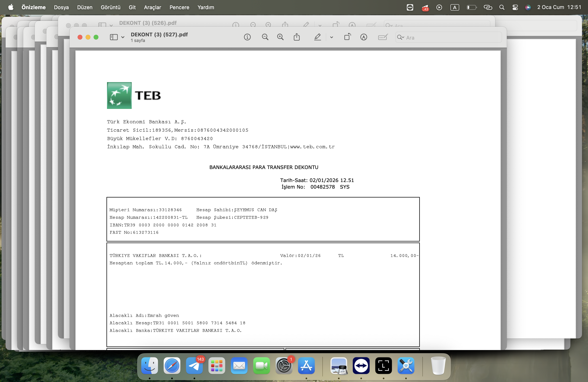Image resolution: width=588 pixels, height=382 pixels.
Task: Open the Görüntü menu
Action: (x=110, y=7)
